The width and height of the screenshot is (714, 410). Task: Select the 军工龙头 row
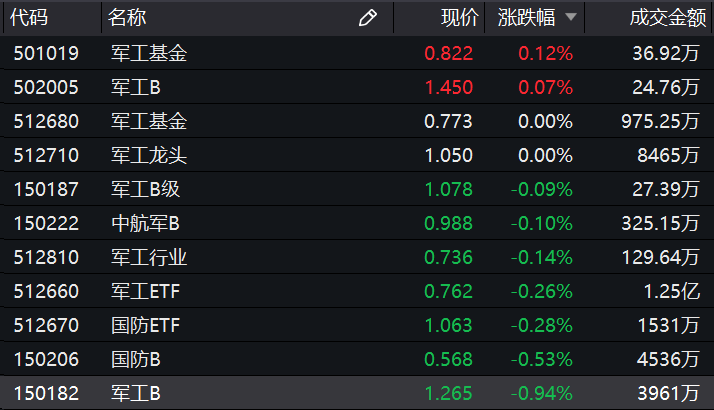click(x=149, y=156)
